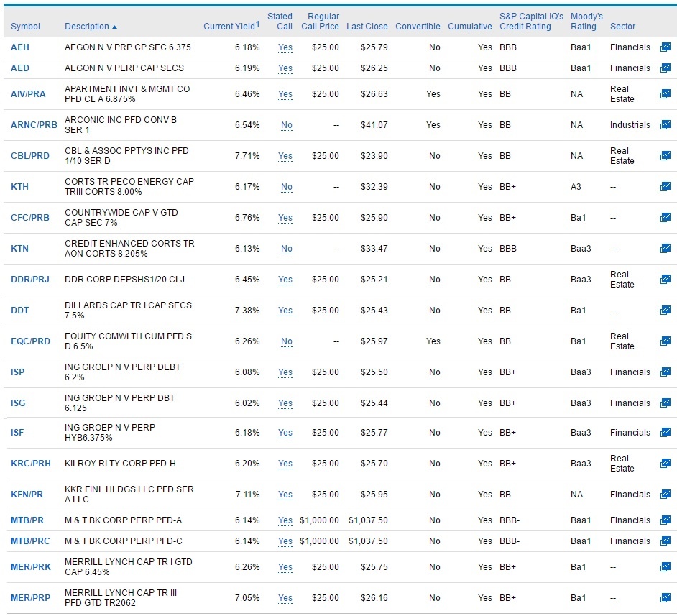Open the KRC/PRH symbol link
This screenshot has width=677, height=616.
(x=31, y=463)
